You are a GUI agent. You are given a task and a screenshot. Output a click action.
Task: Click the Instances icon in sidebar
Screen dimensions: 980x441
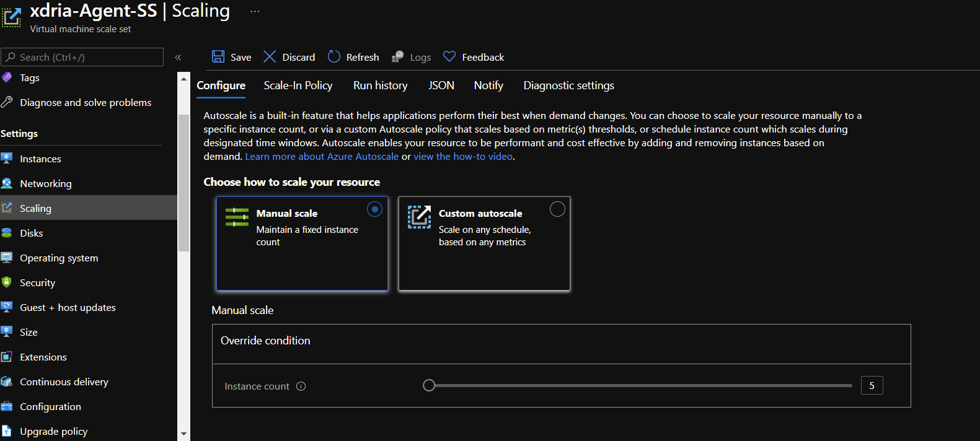7,158
